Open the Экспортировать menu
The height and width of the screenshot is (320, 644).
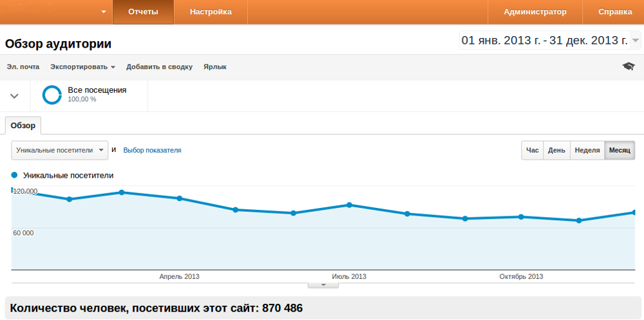[82, 67]
